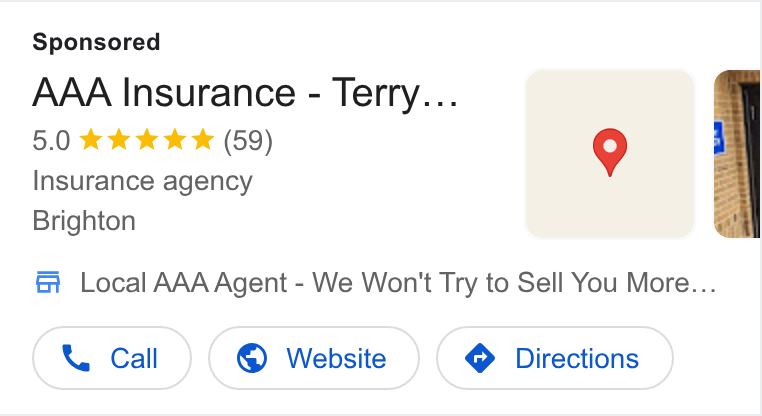Click the phone icon in Call button

76,358
